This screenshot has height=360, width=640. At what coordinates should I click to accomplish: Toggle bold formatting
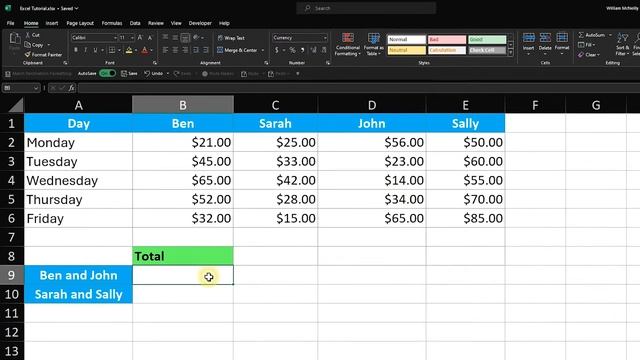click(x=76, y=50)
